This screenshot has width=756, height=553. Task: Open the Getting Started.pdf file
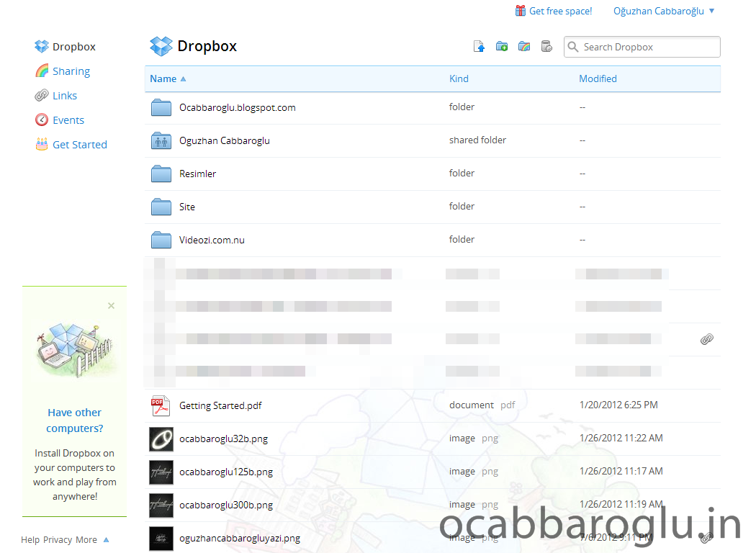pos(220,405)
